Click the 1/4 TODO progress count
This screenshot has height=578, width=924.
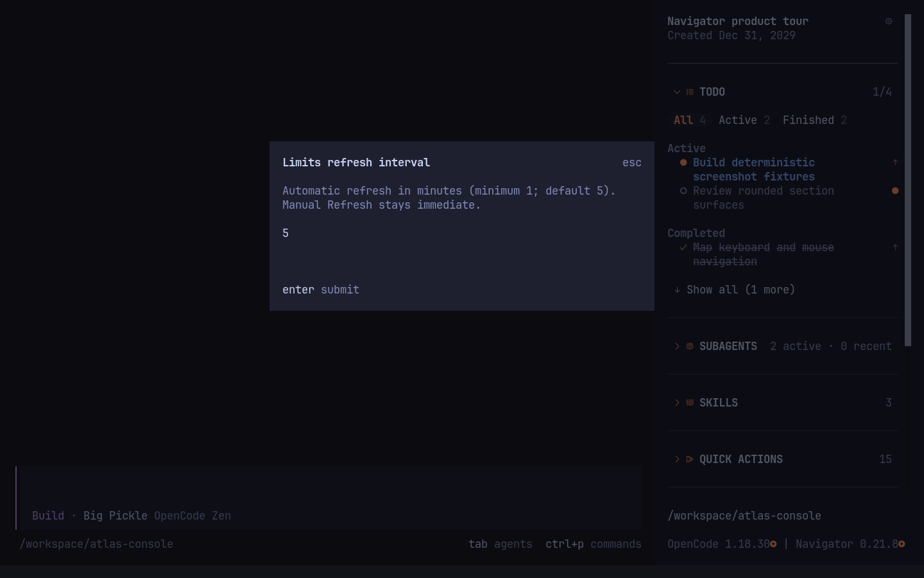(882, 92)
